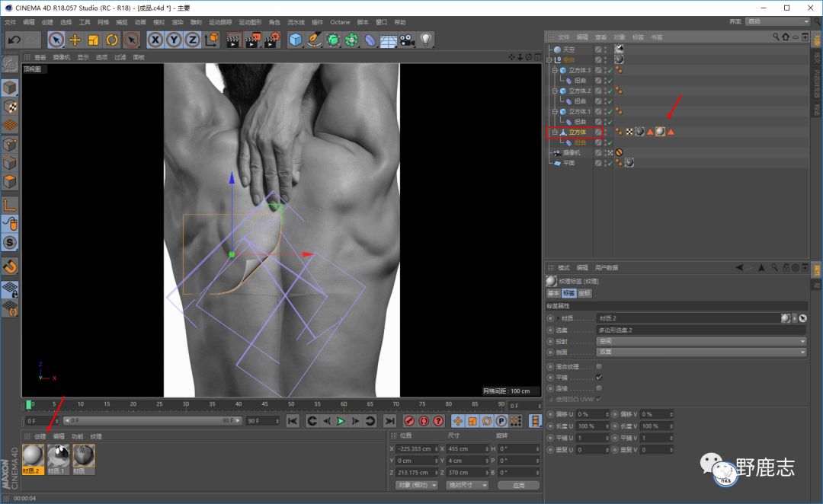823x504 pixels.
Task: Click the 应用 apply button
Action: tap(518, 485)
